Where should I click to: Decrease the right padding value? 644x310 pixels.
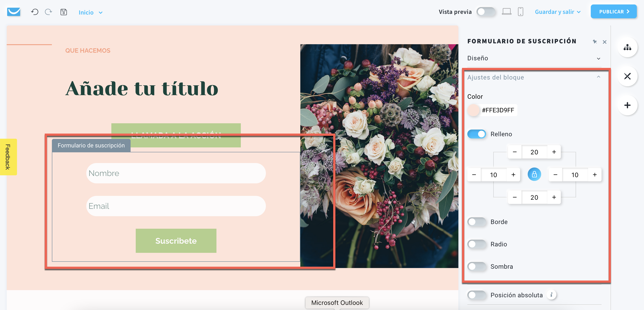coord(555,175)
